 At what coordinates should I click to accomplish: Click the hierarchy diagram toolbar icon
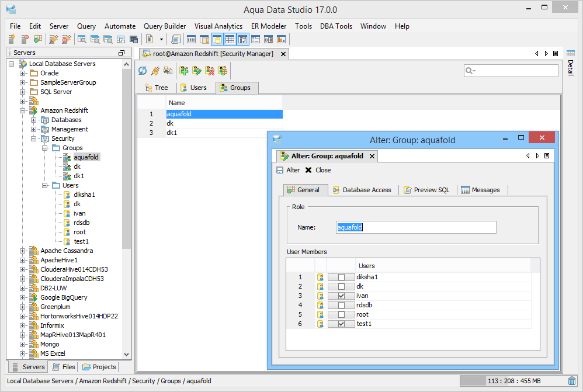(269, 39)
